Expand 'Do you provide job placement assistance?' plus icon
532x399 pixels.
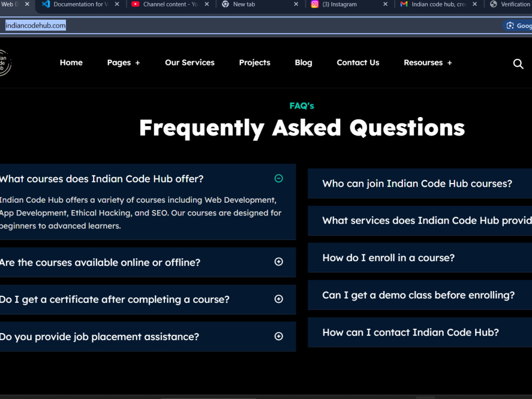pyautogui.click(x=279, y=336)
